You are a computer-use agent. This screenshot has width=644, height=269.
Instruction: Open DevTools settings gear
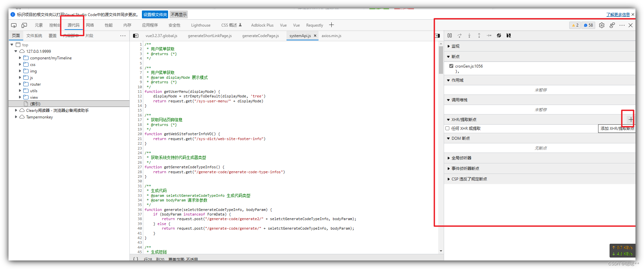coord(602,25)
